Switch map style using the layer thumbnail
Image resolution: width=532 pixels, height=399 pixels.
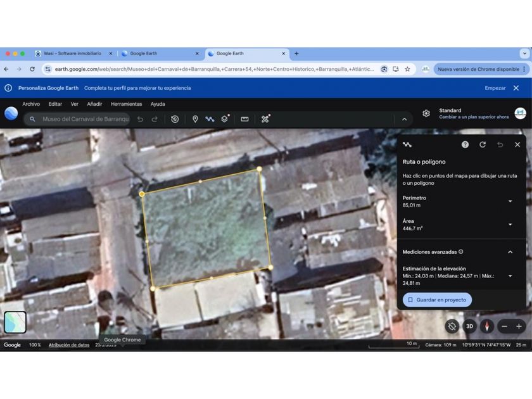pyautogui.click(x=15, y=322)
